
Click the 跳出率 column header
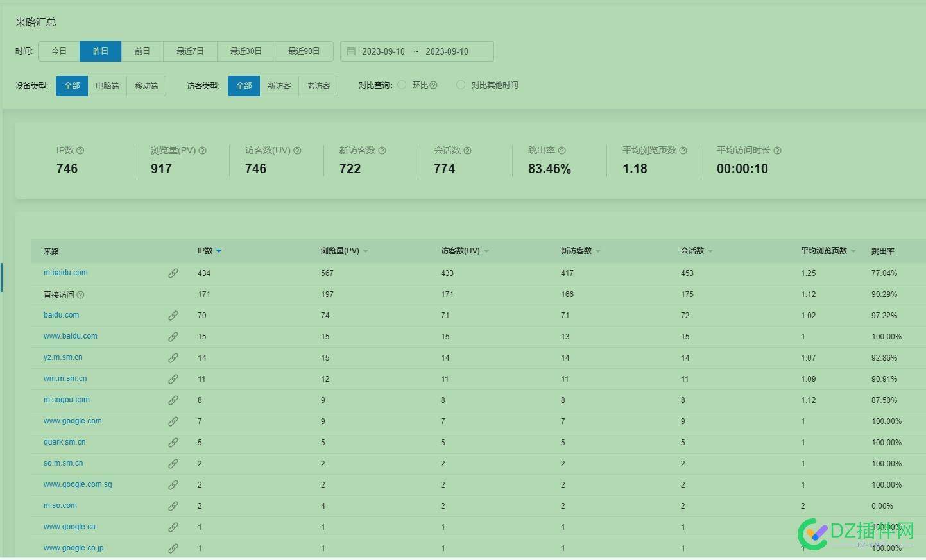coord(883,251)
